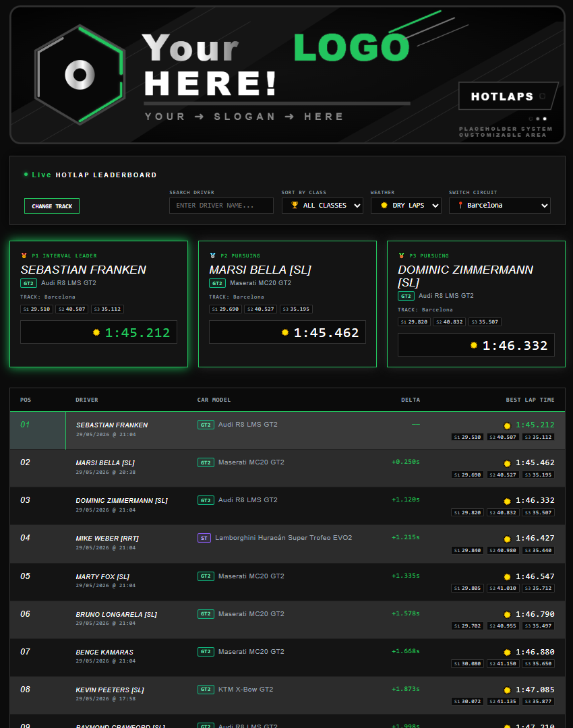Select the Sebastian Franken leader card

(98, 303)
